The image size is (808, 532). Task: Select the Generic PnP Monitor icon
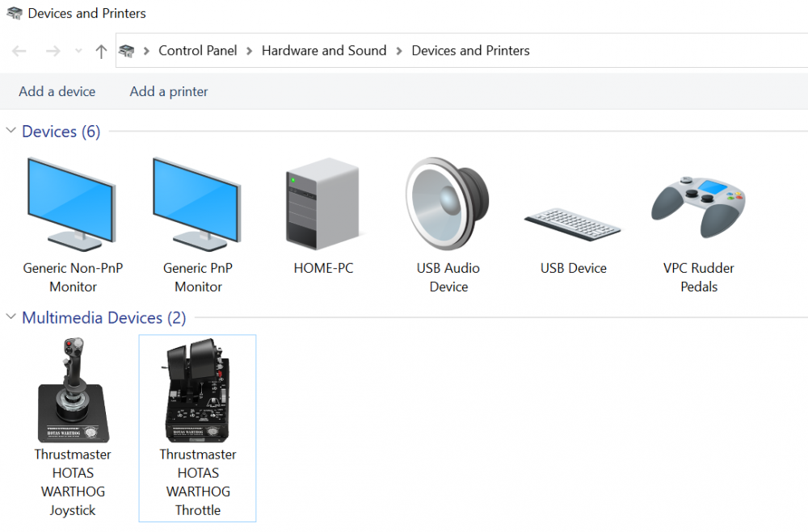click(197, 204)
